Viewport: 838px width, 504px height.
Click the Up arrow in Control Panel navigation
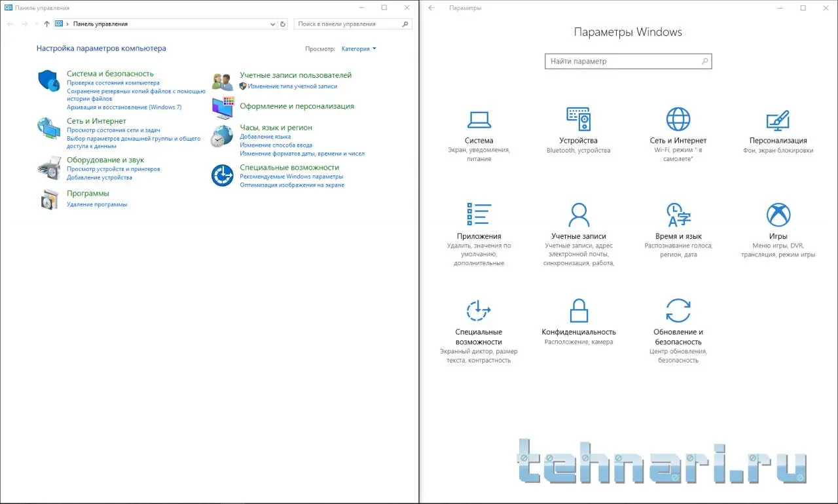(x=46, y=24)
